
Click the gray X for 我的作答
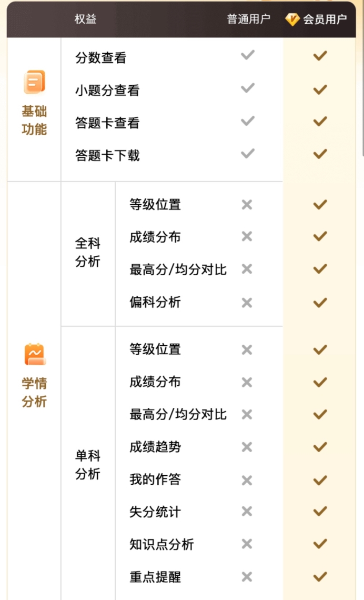point(247,480)
